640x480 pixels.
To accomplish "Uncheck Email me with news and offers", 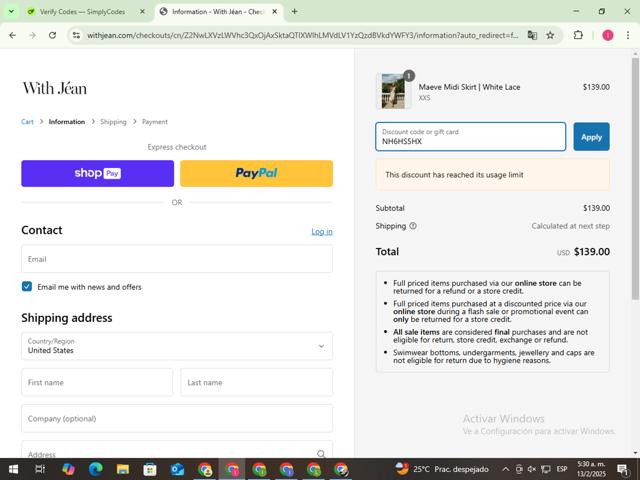I will click(x=27, y=287).
